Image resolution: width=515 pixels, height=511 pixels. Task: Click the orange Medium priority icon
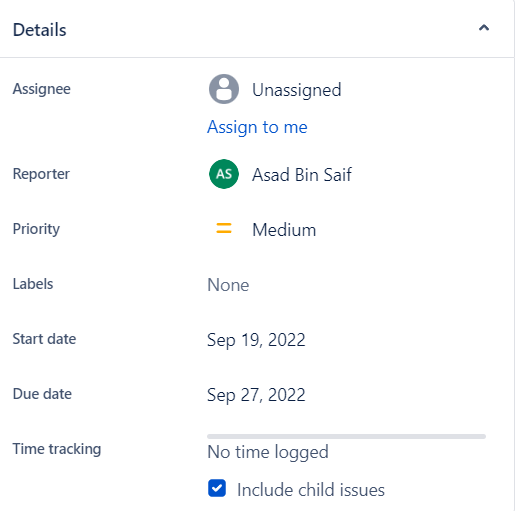[x=224, y=229]
